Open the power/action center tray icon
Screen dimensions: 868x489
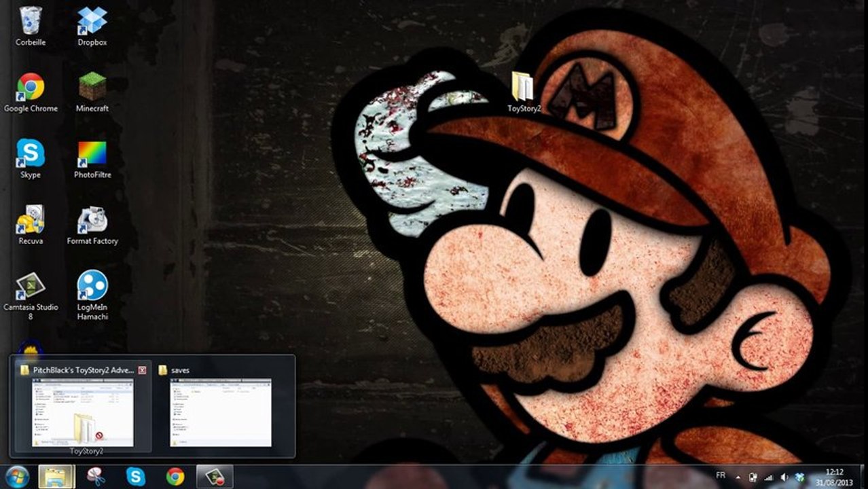click(x=753, y=477)
